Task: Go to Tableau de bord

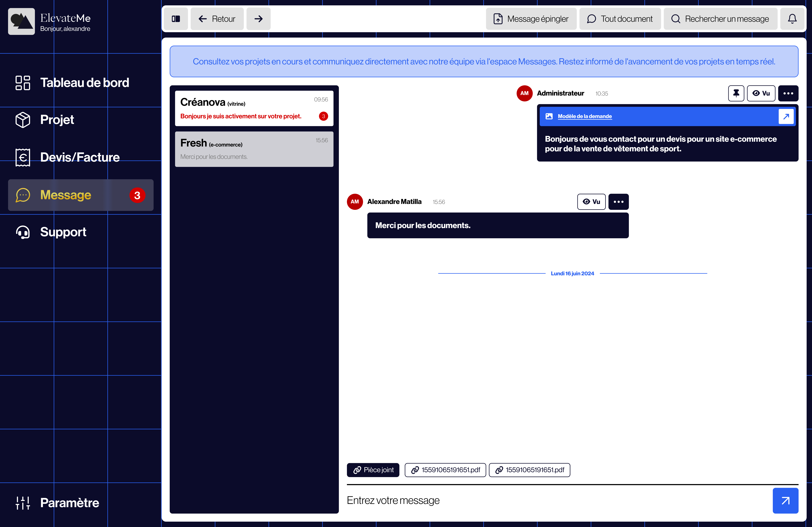Action: point(84,83)
